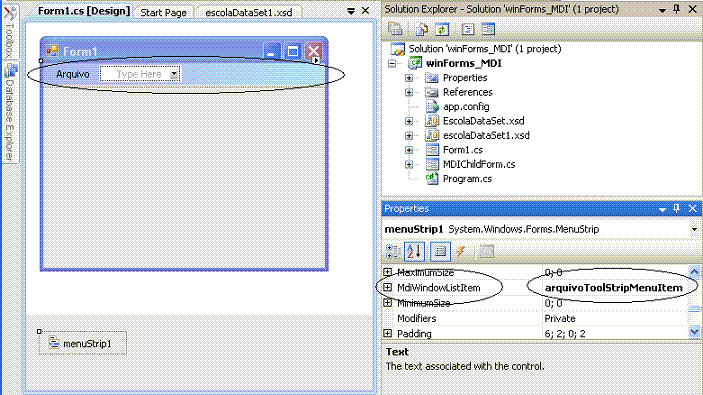The width and height of the screenshot is (703, 395).
Task: Select app.config in Solution Explorer
Action: click(466, 106)
